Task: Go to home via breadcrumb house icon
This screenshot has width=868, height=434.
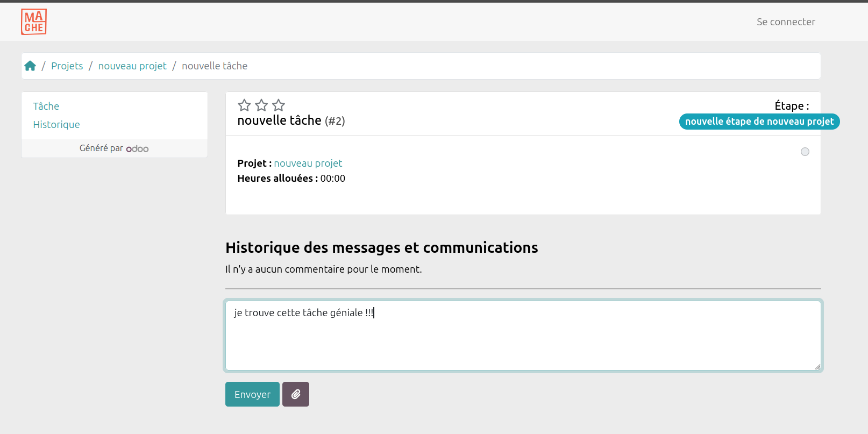Action: tap(30, 66)
